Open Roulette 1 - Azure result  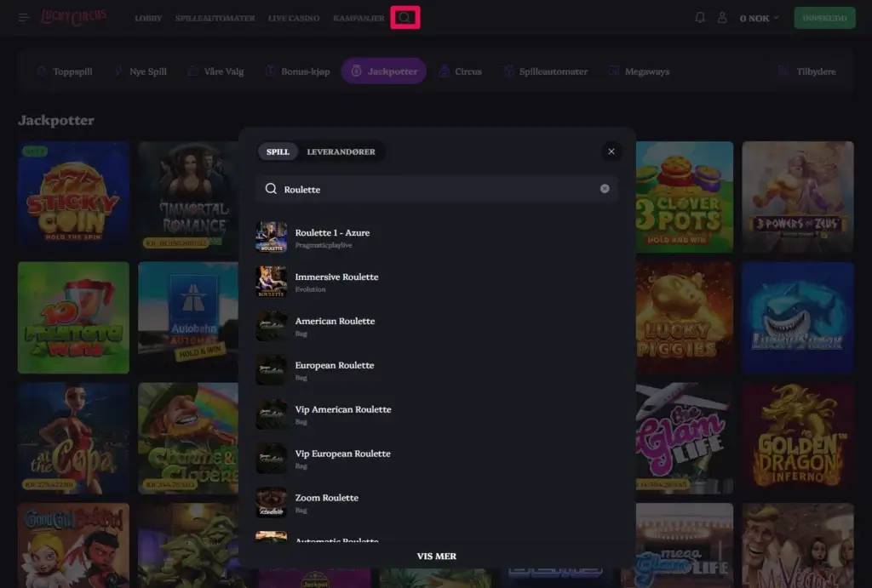click(x=437, y=237)
